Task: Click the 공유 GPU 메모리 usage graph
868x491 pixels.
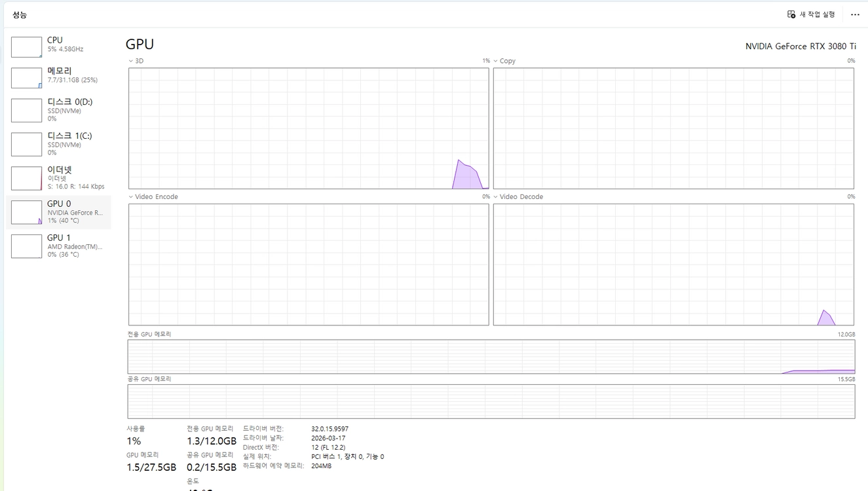Action: point(491,401)
